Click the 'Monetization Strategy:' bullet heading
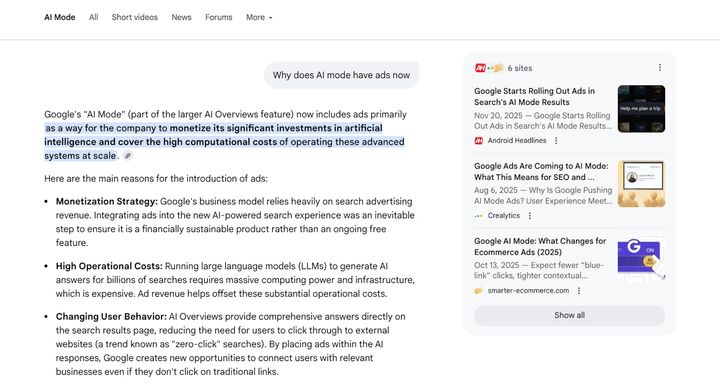Viewport: 720px width, 384px height. coord(107,202)
